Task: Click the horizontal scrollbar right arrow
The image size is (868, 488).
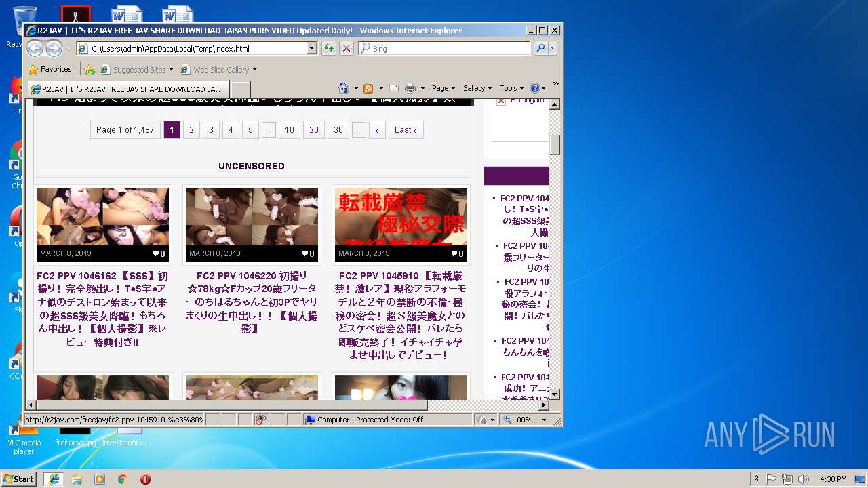Action: [543, 405]
